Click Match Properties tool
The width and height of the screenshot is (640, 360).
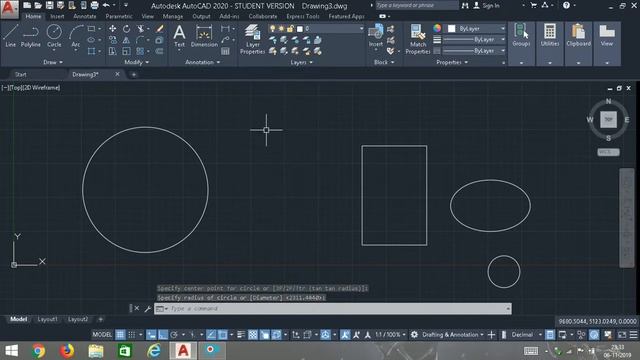pyautogui.click(x=418, y=39)
